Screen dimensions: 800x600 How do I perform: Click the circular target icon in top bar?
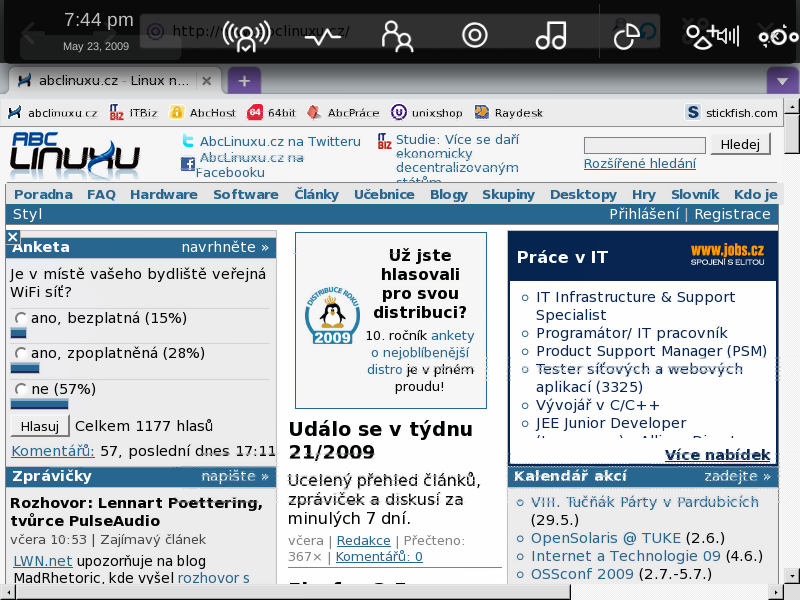474,36
